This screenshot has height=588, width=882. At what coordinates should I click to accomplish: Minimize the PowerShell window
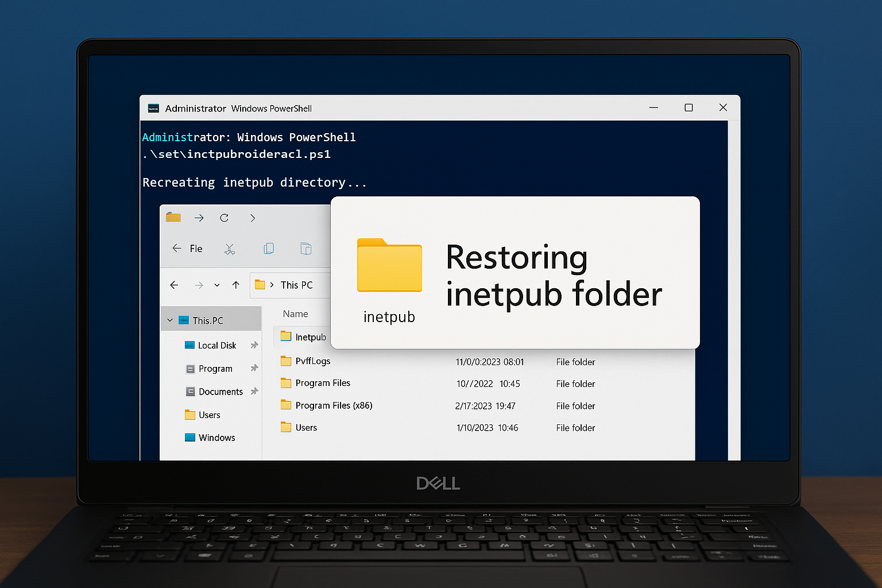coord(653,108)
